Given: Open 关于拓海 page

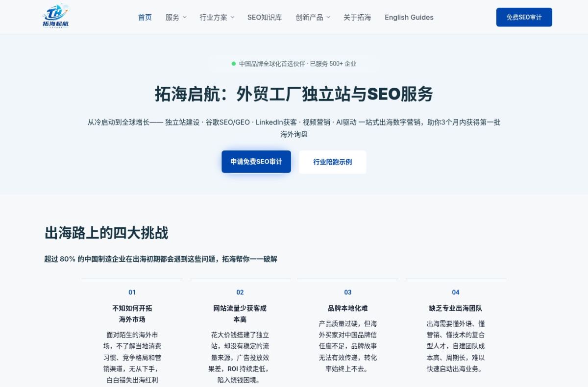Looking at the screenshot, I should (357, 17).
